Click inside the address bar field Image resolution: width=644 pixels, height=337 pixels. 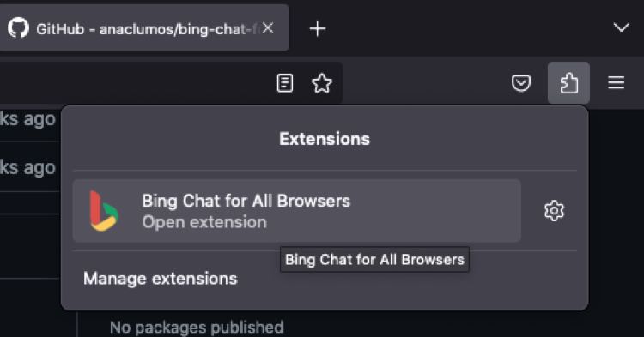(136, 83)
